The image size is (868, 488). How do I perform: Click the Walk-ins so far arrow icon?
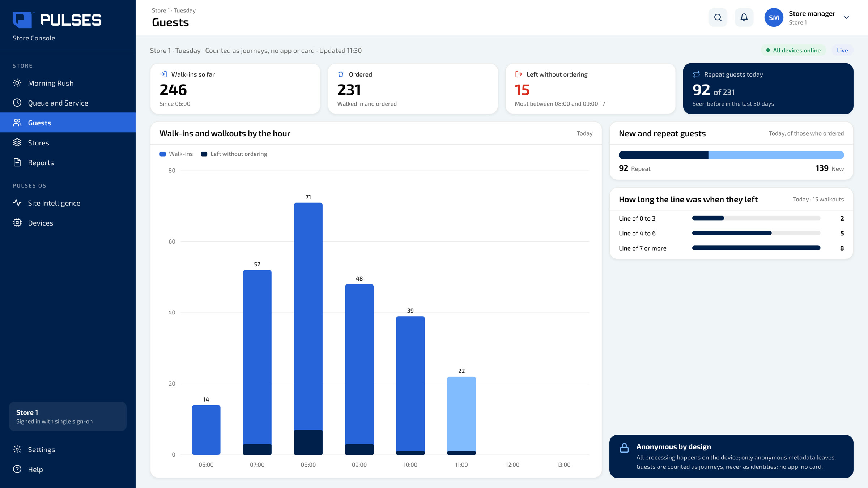[x=163, y=74]
